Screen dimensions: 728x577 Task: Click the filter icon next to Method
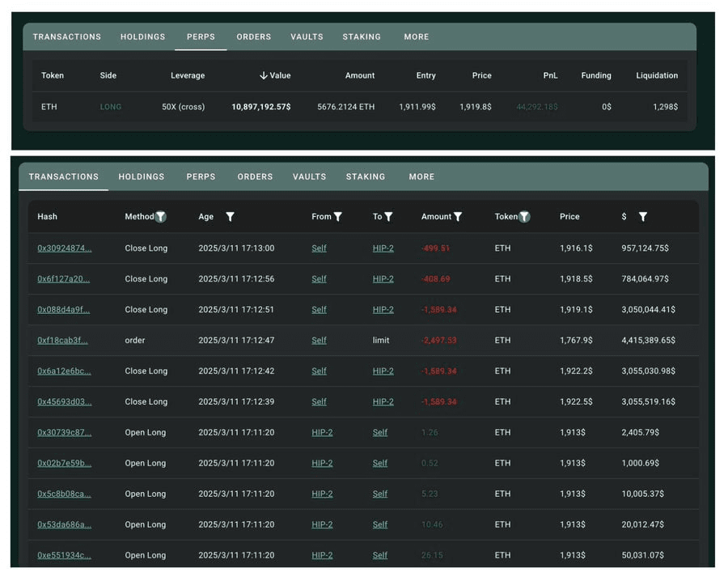[x=161, y=217]
